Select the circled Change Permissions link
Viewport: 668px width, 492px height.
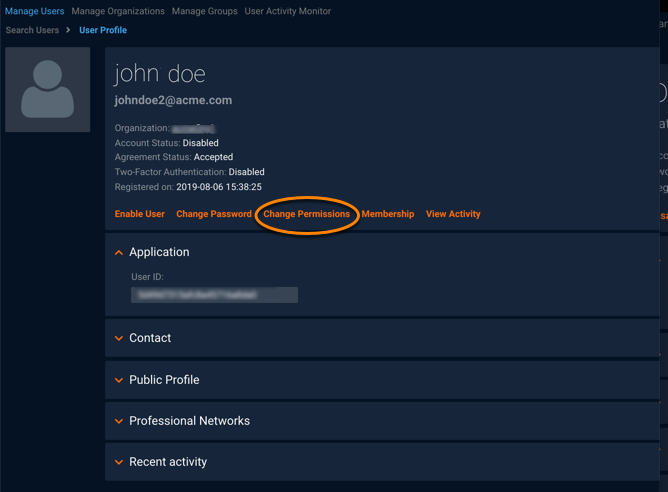pyautogui.click(x=306, y=214)
